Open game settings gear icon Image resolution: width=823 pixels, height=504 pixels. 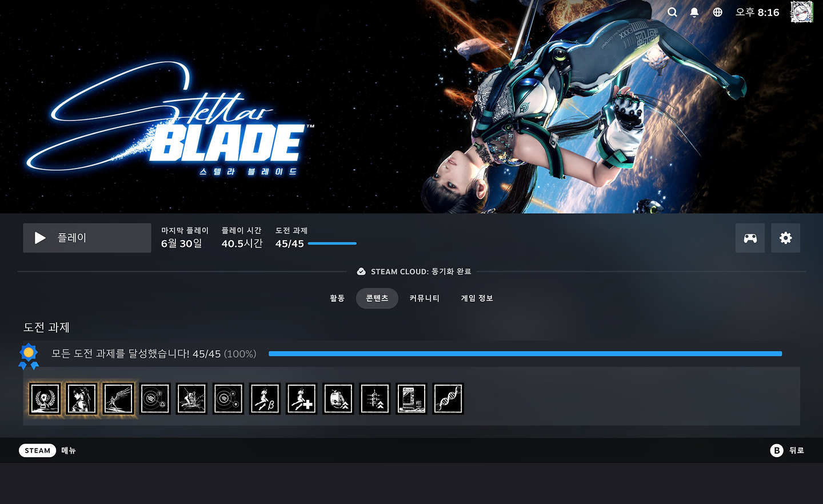(786, 238)
